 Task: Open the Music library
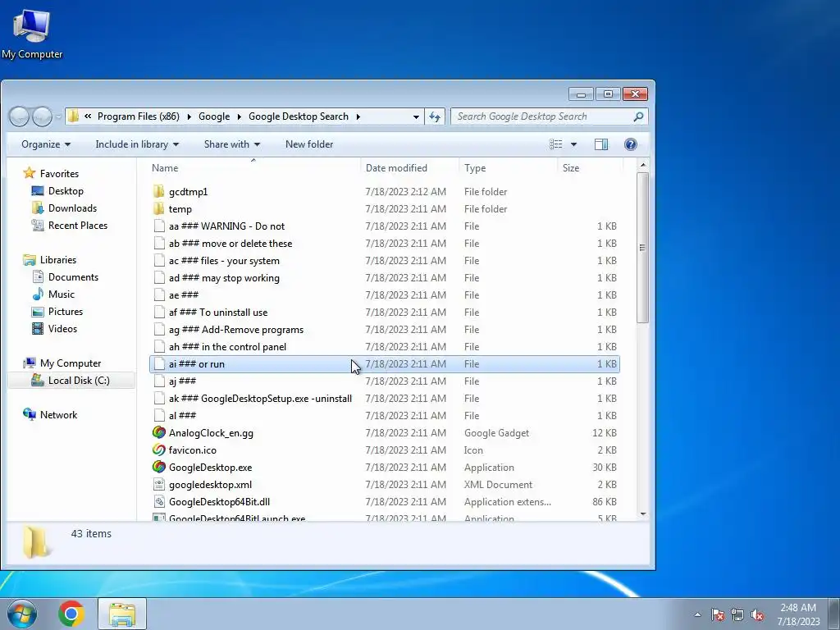(x=61, y=294)
